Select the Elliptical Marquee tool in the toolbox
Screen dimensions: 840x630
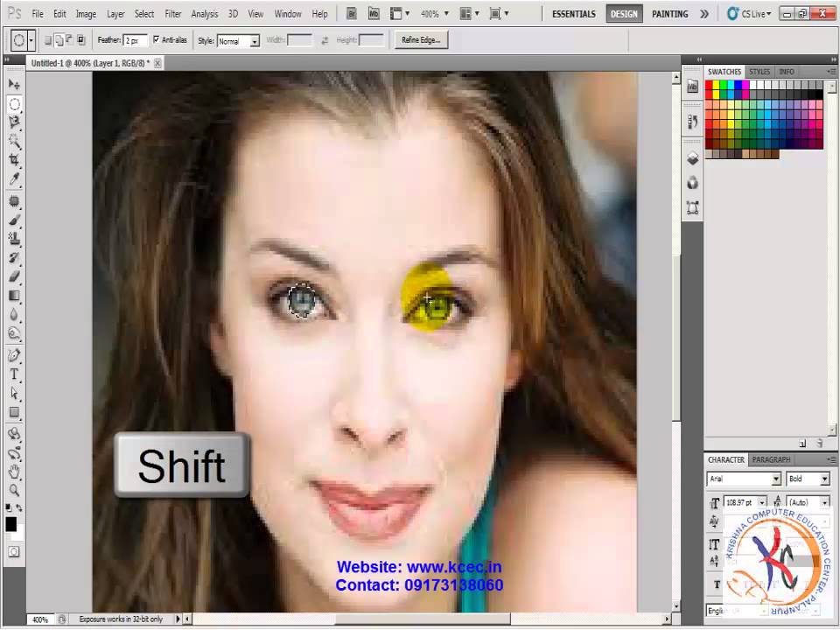[x=15, y=104]
